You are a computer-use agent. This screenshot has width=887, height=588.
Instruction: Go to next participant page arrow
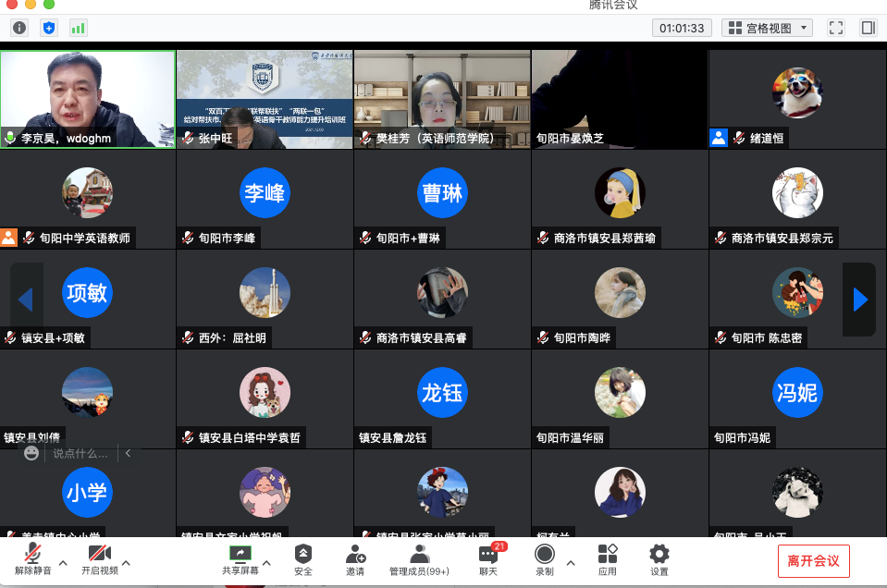[859, 300]
